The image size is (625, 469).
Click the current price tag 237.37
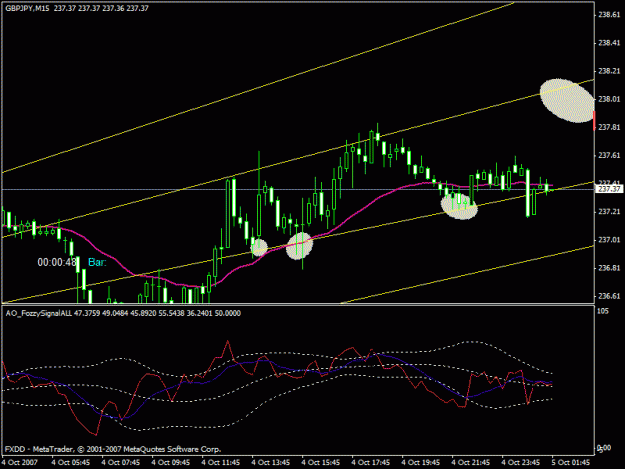click(609, 189)
